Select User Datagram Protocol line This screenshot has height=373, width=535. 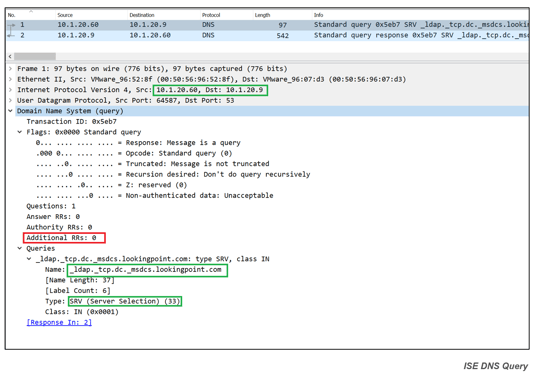coord(126,100)
